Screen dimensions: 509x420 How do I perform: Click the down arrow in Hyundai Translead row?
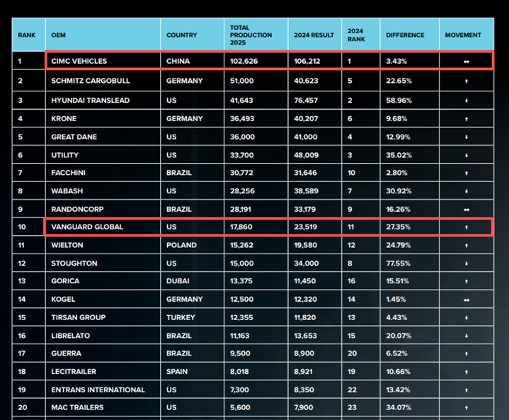click(x=467, y=101)
